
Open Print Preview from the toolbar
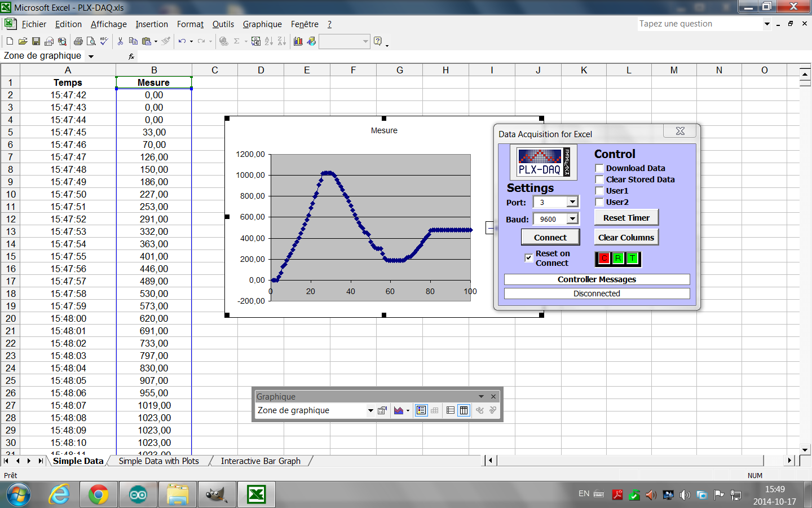[x=91, y=41]
